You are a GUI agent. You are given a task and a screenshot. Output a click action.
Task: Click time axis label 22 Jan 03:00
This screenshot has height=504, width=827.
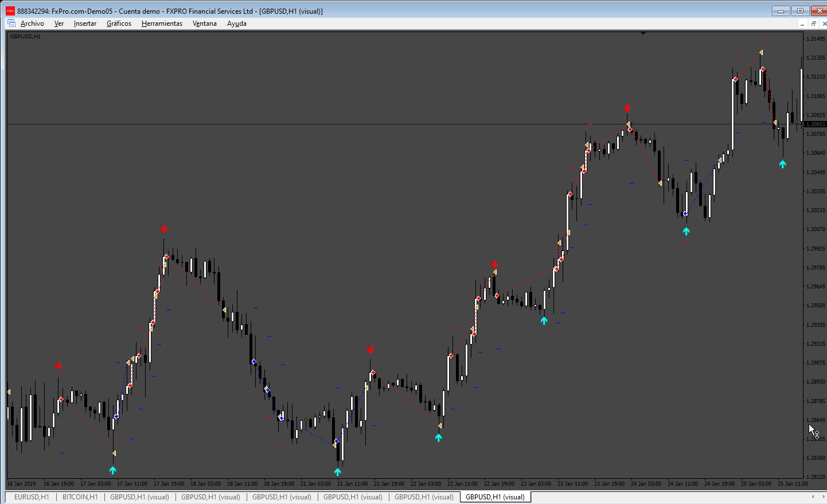[426, 484]
